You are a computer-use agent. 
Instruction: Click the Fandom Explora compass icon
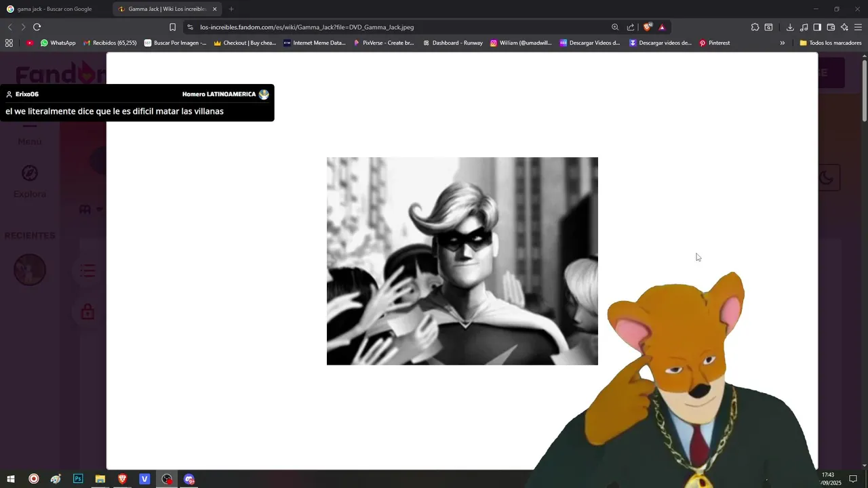point(30,174)
